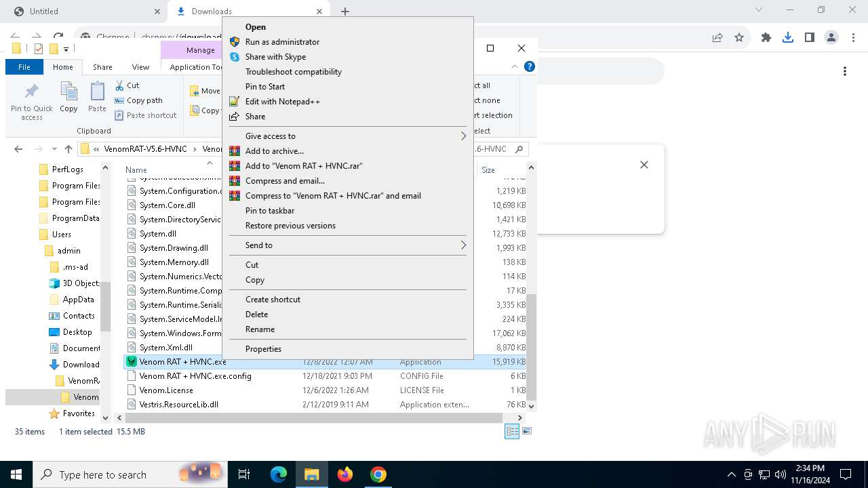Switch to the View ribbon tab
The height and width of the screenshot is (488, 868).
[x=140, y=67]
